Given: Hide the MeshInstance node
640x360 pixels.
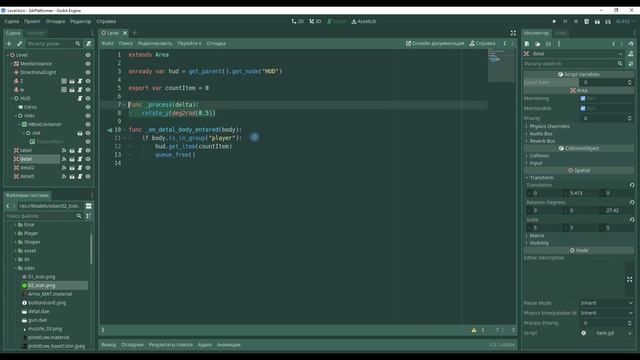Looking at the screenshot, I should tap(88, 64).
